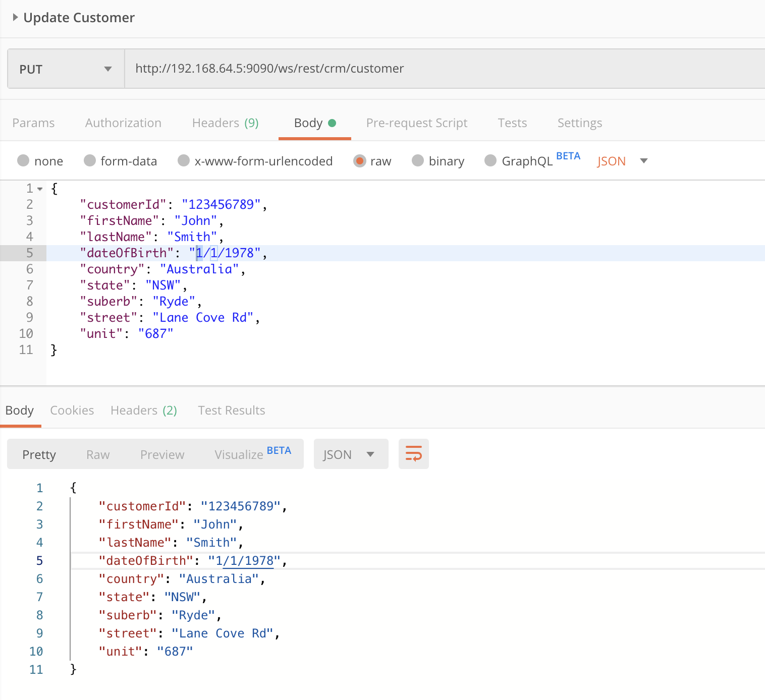Select the binary body option

[418, 161]
